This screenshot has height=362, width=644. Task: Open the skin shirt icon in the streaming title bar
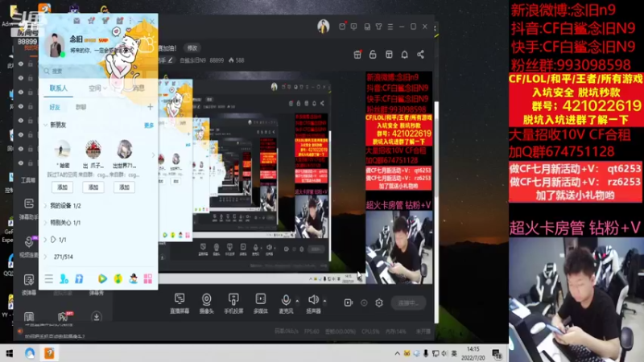point(378,27)
